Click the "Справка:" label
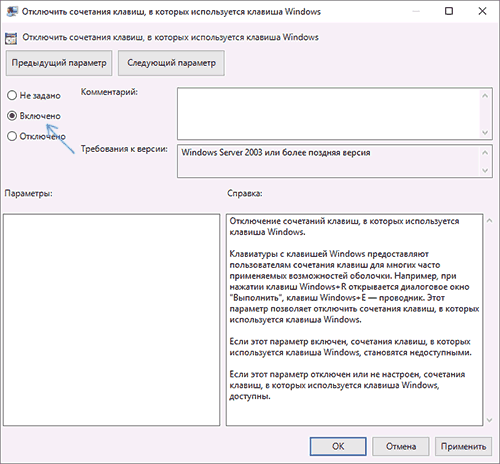Image resolution: width=500 pixels, height=464 pixels. coord(245,193)
